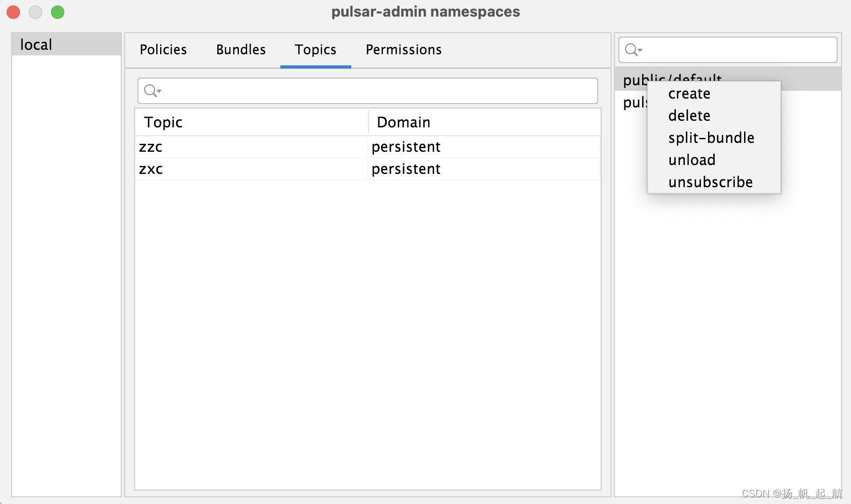Open the Permissions tab
This screenshot has height=504, width=851.
[403, 49]
